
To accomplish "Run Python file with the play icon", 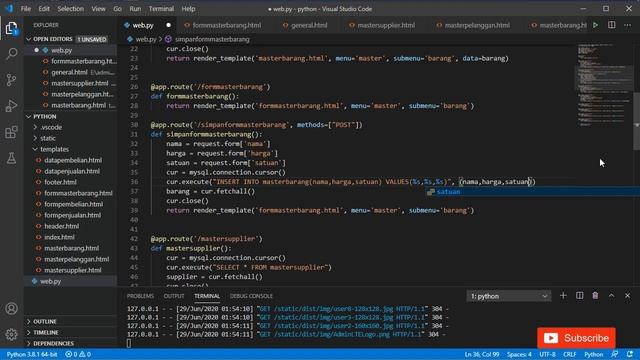I will point(596,25).
